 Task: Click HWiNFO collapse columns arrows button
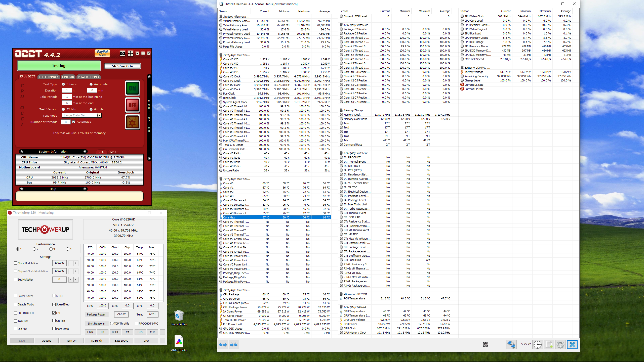pos(234,345)
